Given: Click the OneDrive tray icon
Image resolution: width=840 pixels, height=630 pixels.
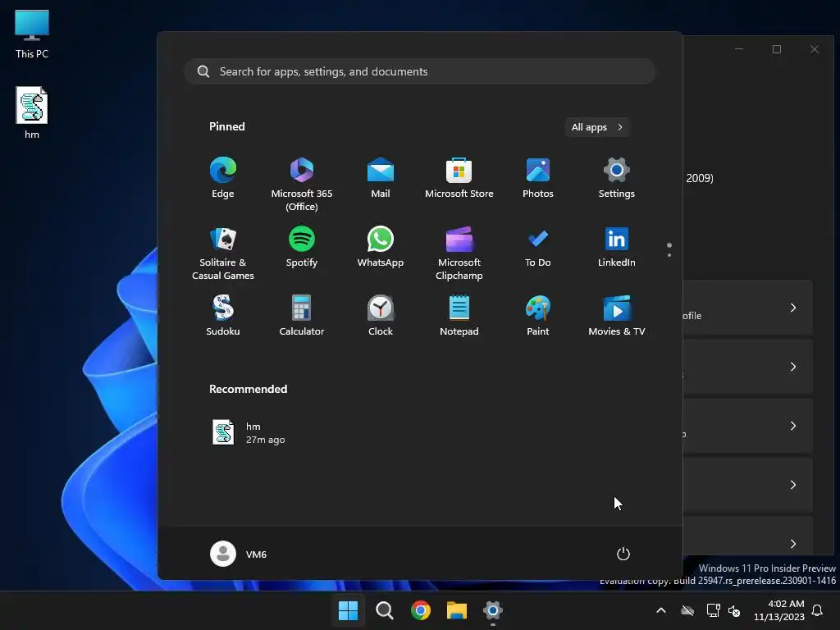Looking at the screenshot, I should [687, 610].
